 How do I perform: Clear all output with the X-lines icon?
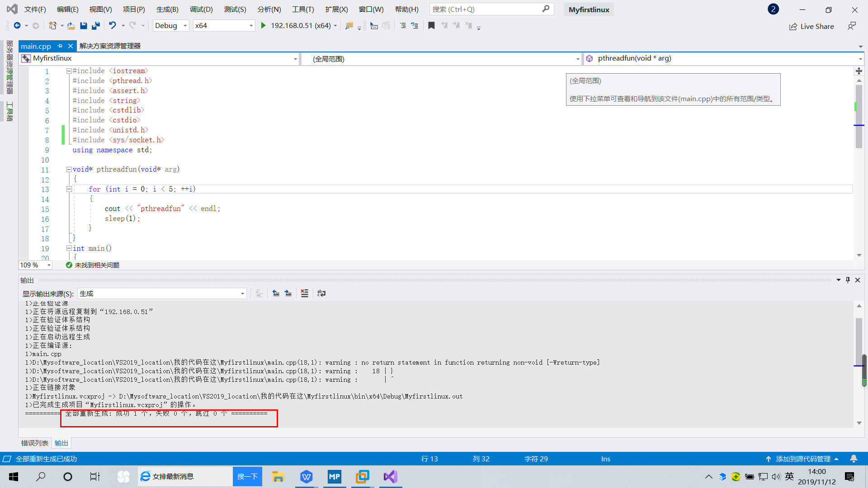click(x=304, y=294)
